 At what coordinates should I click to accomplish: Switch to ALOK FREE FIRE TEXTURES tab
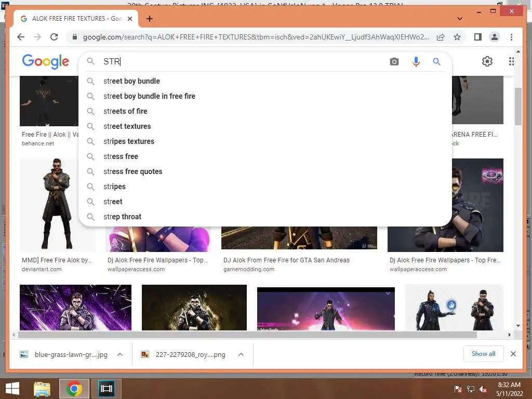coord(76,19)
